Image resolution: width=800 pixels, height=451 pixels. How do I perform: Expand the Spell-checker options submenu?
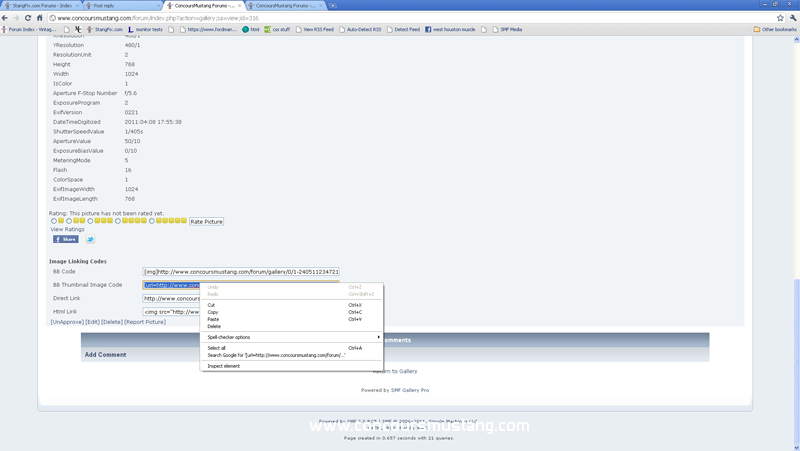[292, 337]
